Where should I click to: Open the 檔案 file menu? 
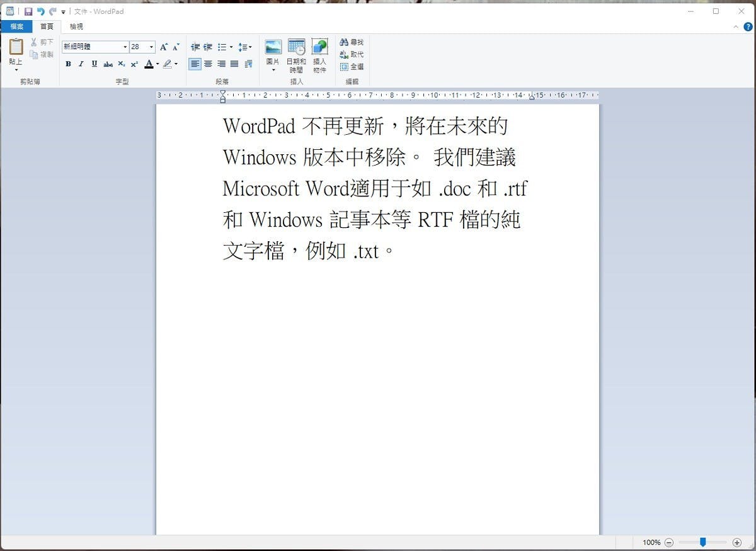(16, 26)
